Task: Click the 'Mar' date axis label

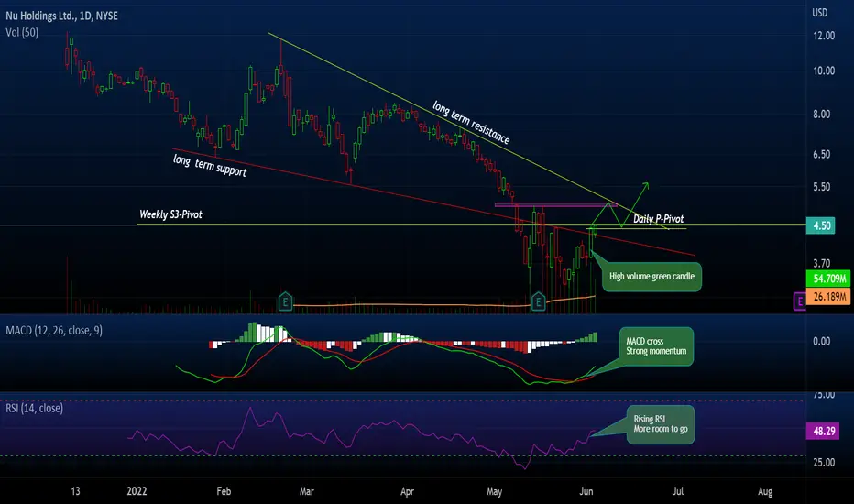Action: (x=307, y=491)
